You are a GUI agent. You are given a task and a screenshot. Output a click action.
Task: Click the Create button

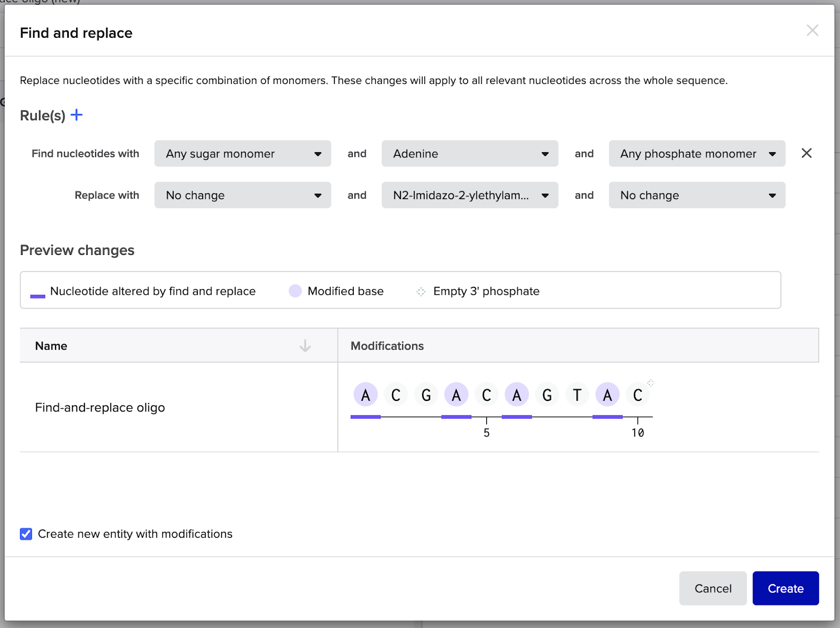pos(785,588)
